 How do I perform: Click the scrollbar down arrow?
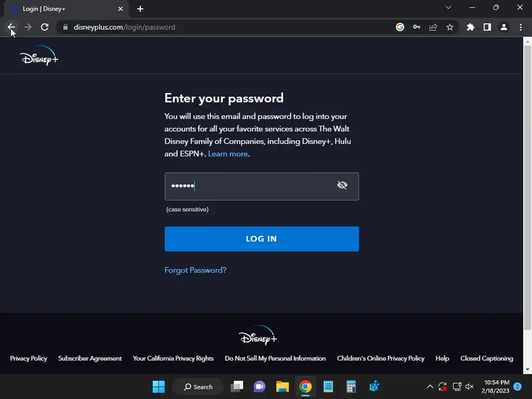527,369
